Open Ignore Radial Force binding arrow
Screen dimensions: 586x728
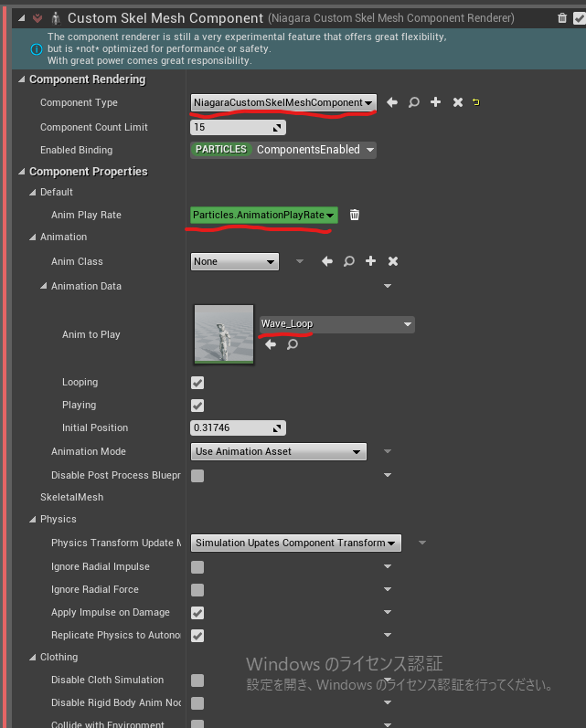click(388, 589)
